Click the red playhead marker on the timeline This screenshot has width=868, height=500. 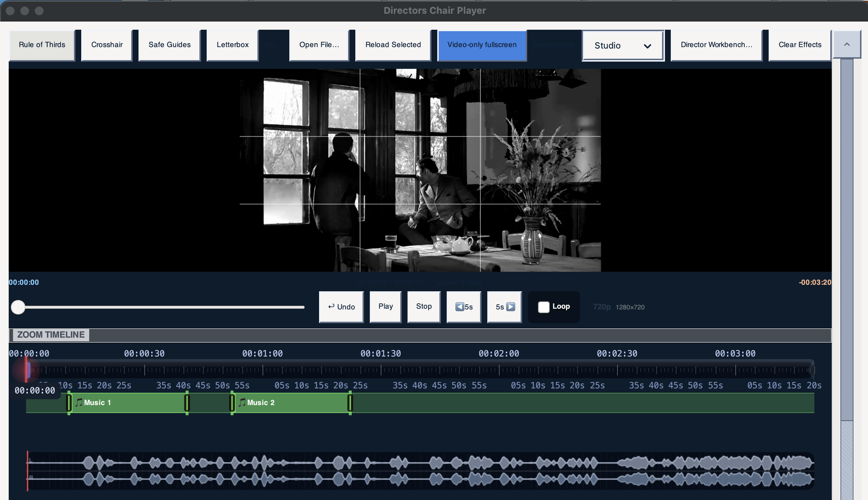click(x=26, y=370)
